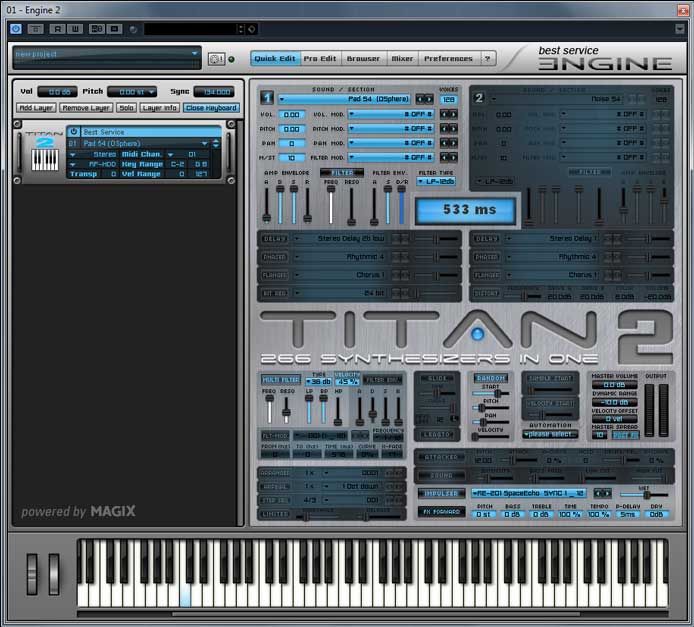Viewport: 694px width, 627px height.
Task: Toggle the IMPULSER effect button
Action: coord(441,493)
